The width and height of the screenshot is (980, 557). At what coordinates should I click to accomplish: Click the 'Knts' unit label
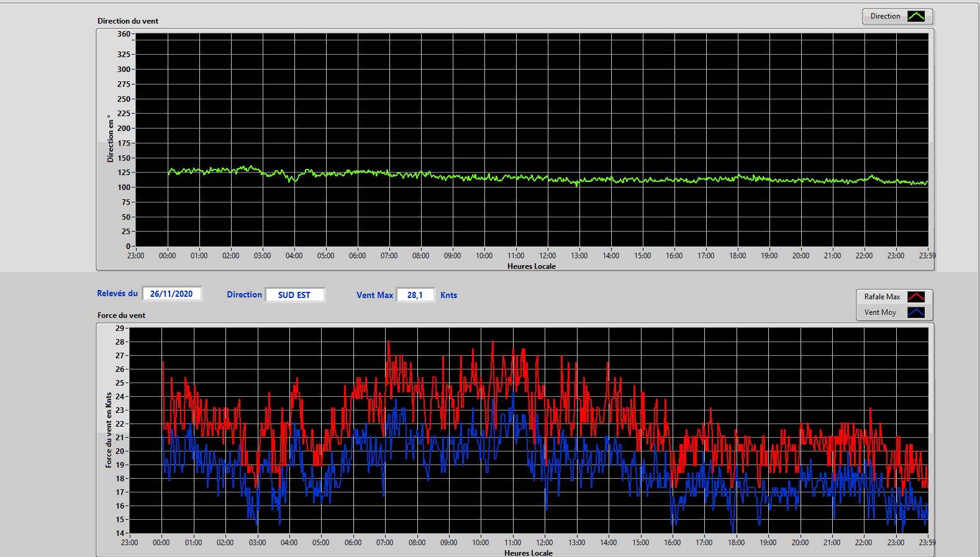448,295
